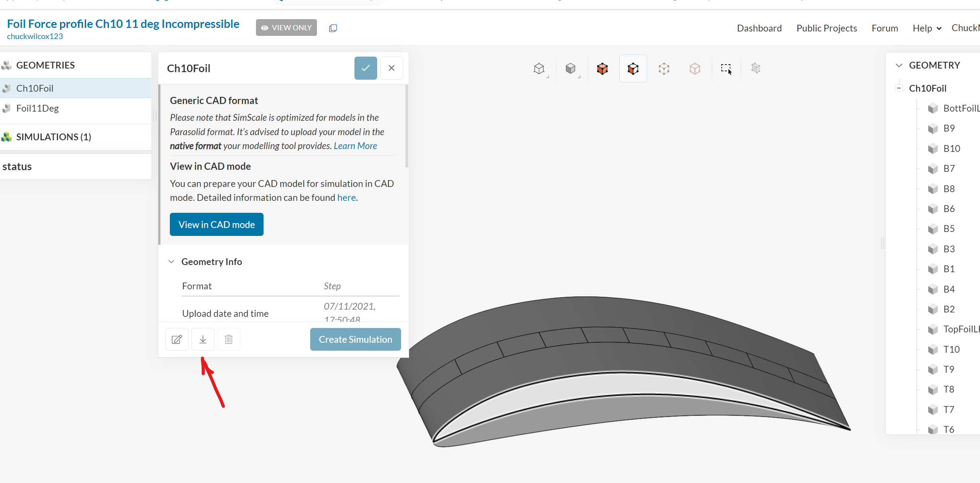Select the volume selection mode cube
Viewport: 980px width, 483px height.
pyautogui.click(x=602, y=69)
